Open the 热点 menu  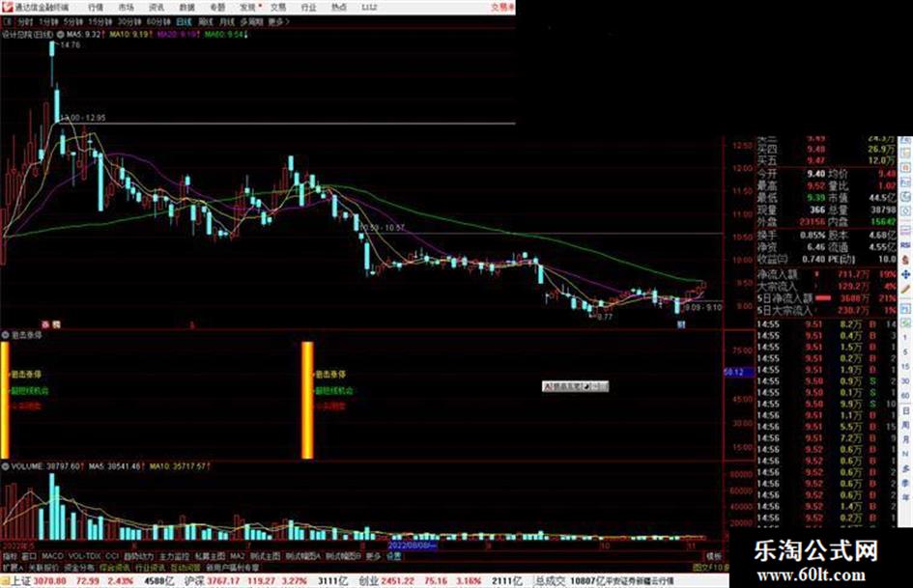pos(339,8)
